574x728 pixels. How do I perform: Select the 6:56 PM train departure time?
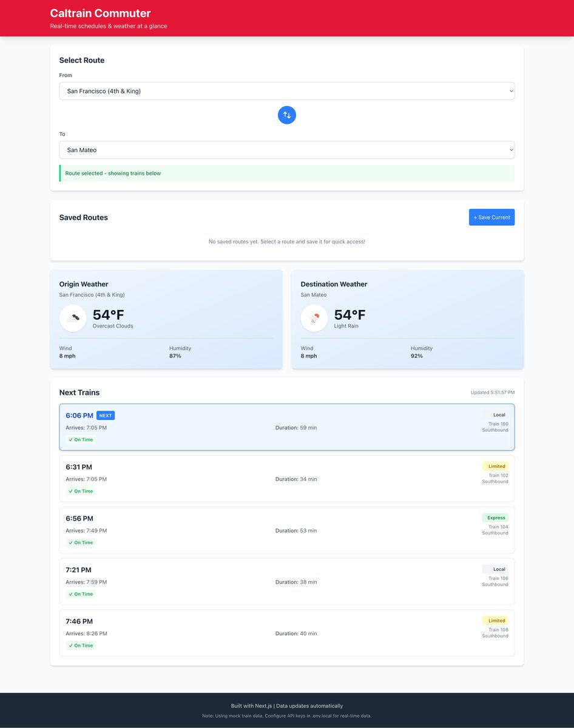79,519
